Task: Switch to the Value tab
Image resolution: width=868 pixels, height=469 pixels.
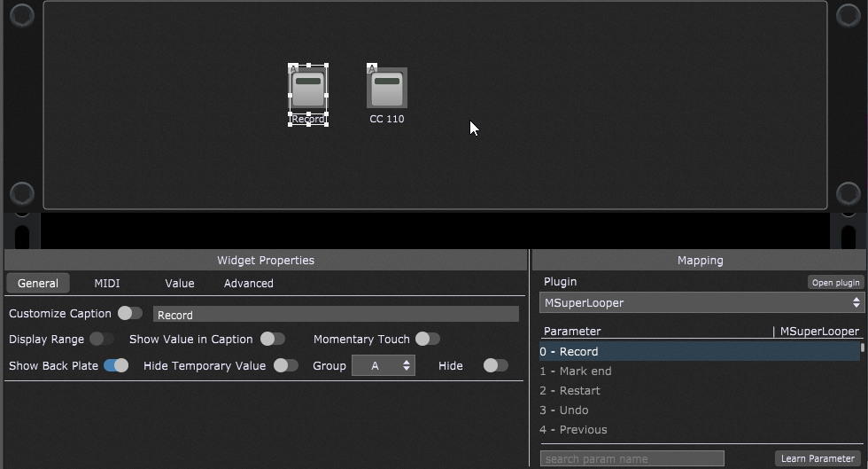Action: pyautogui.click(x=179, y=284)
